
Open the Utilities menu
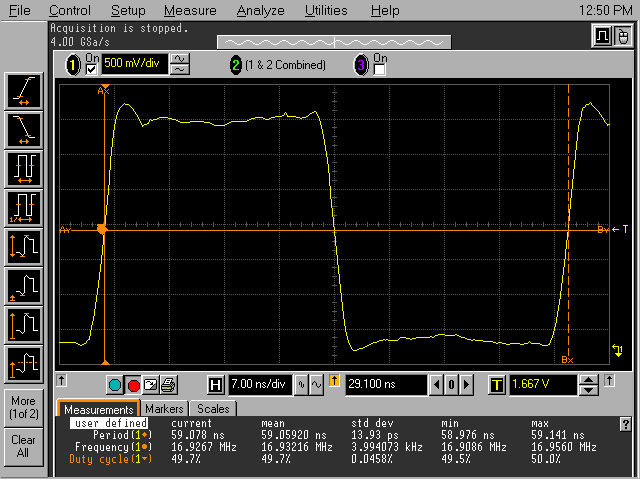(x=326, y=10)
